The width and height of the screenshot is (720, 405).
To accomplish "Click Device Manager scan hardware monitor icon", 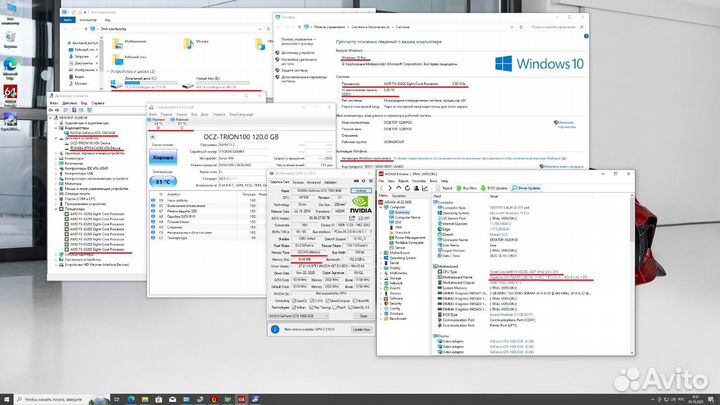I will (90, 110).
